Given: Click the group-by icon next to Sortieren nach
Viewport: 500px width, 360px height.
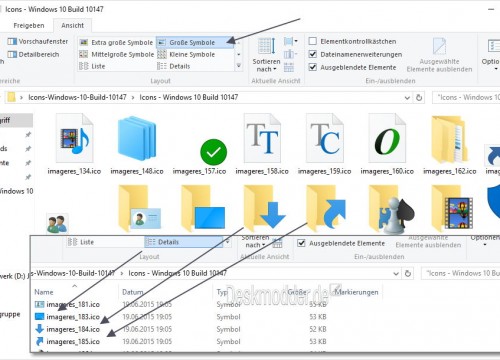Looking at the screenshot, I should pos(291,41).
